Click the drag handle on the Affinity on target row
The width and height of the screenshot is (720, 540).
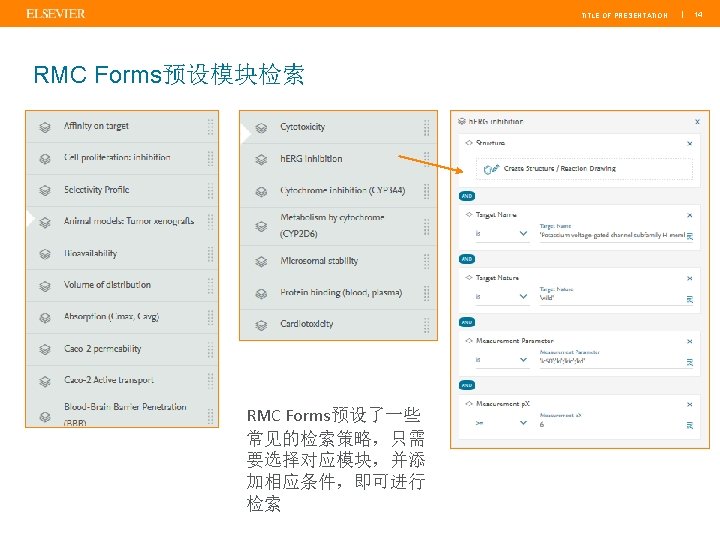point(210,127)
